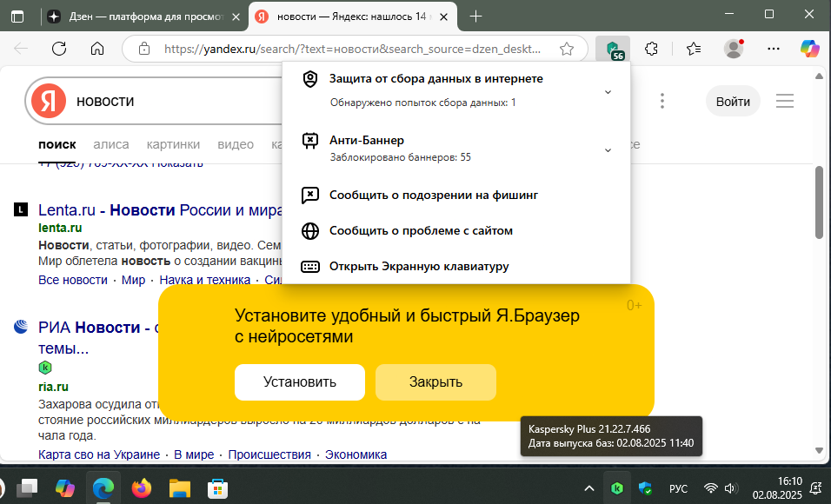Viewport: 831px width, 504px height.
Task: Open the Edge Settings and more menu
Action: pyautogui.click(x=774, y=50)
